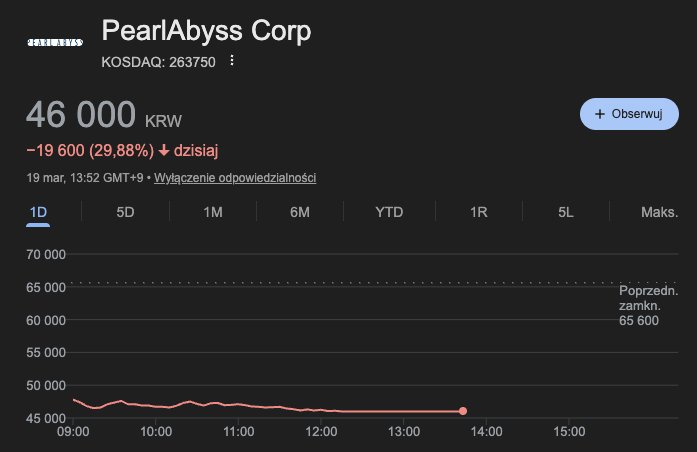Click the red down arrow icon
This screenshot has width=697, height=452.
(x=164, y=151)
